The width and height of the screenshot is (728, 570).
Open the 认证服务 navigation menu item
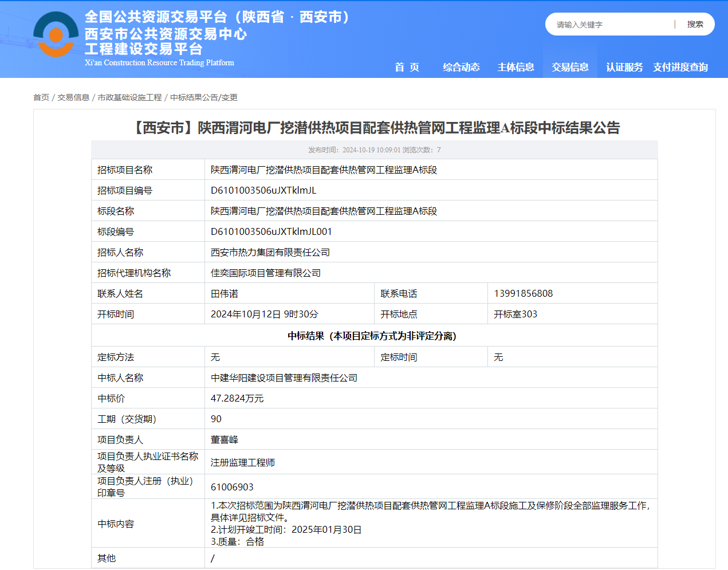[x=624, y=68]
